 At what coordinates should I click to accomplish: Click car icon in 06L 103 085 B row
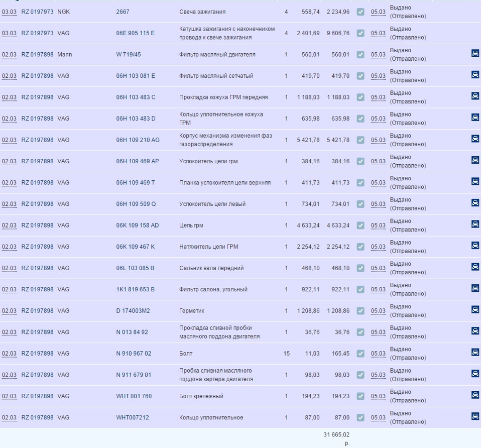pyautogui.click(x=475, y=267)
